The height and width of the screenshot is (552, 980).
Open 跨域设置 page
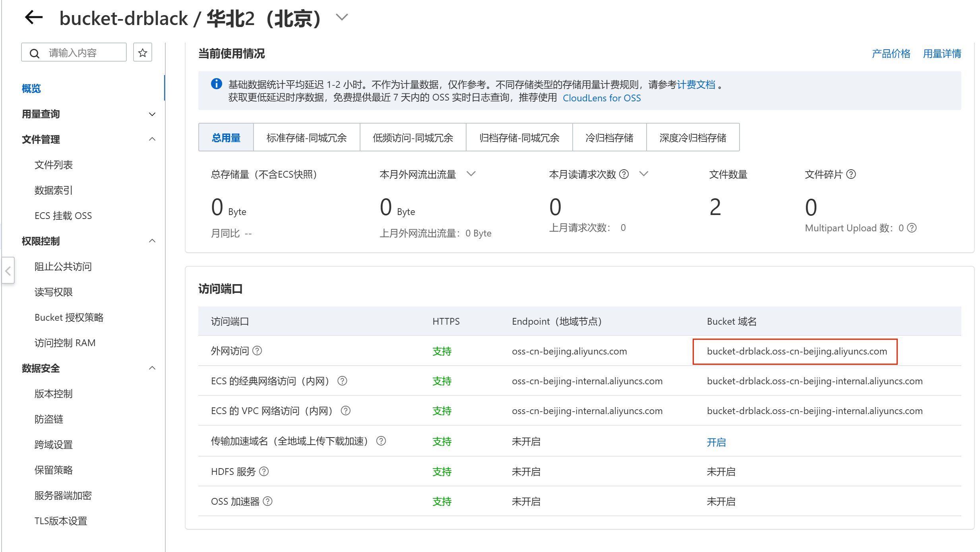(x=54, y=445)
